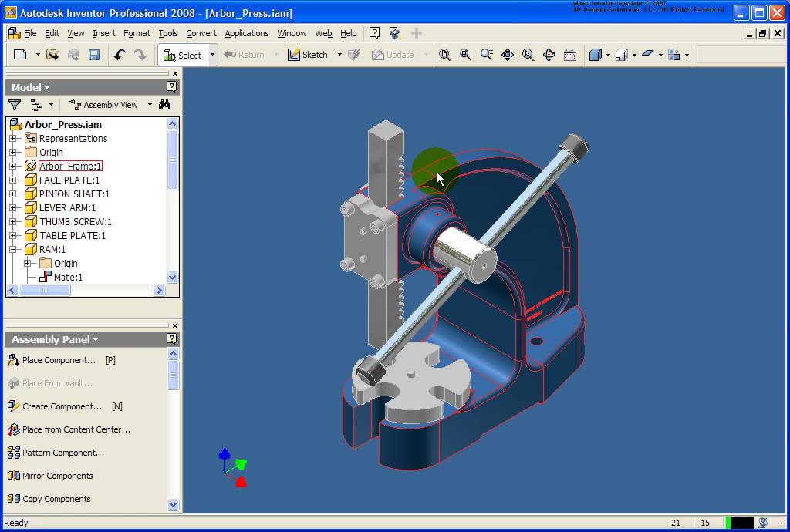
Task: Click the Open file toolbar icon
Action: 52,55
